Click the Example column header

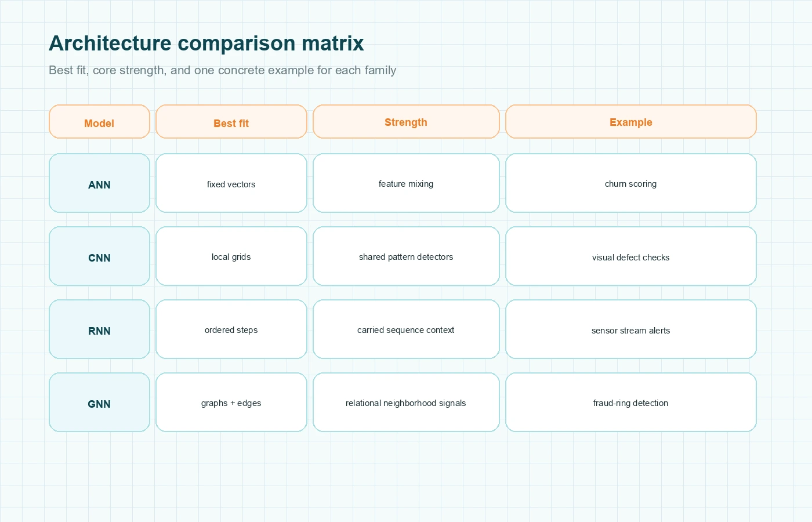[631, 122]
